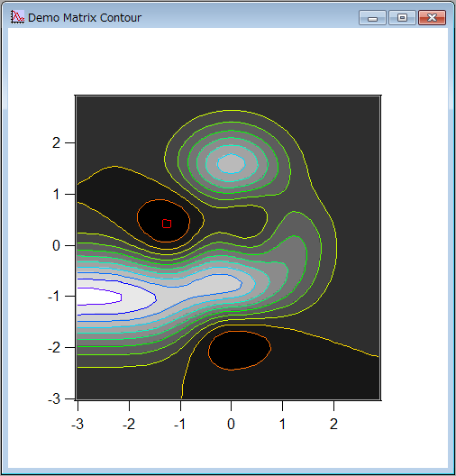Image resolution: width=456 pixels, height=476 pixels.
Task: Click the left axis label -3
Action: coord(54,398)
